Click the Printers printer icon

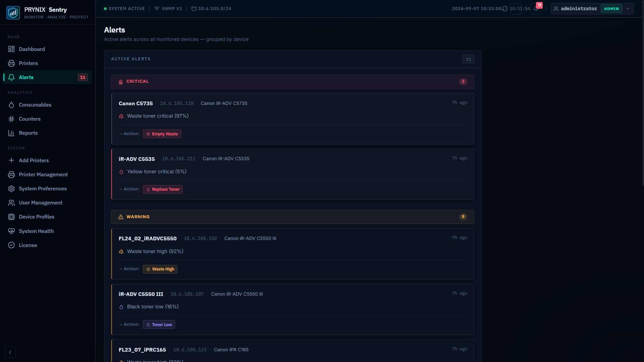[x=11, y=63]
